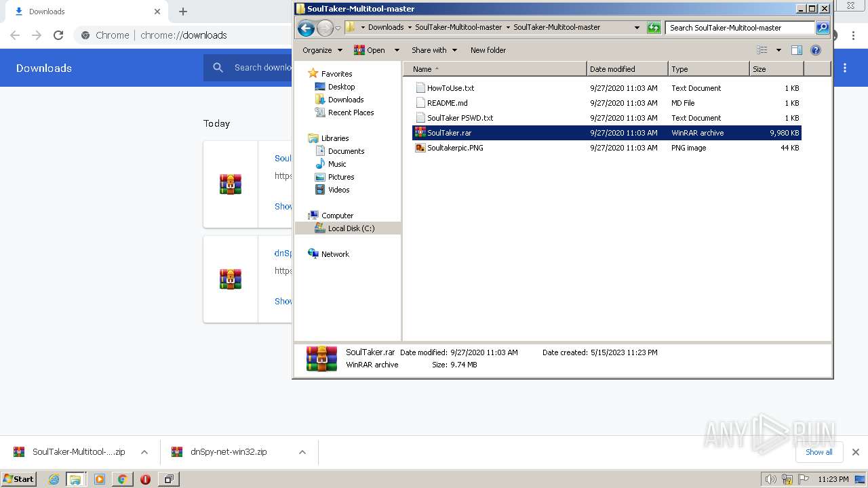Click the Action Center flag icon
The width and height of the screenshot is (868, 488).
pyautogui.click(x=804, y=479)
